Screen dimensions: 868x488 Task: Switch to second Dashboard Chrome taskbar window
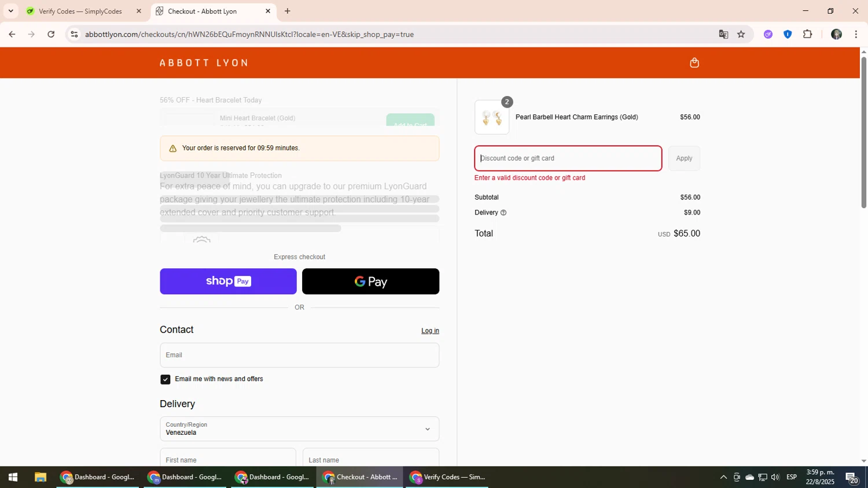coord(185,478)
